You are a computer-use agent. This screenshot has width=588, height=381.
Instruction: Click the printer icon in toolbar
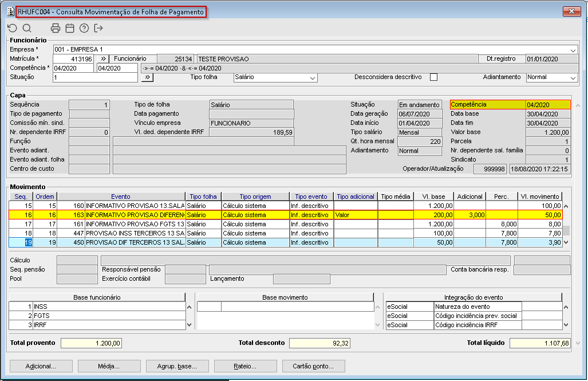[x=56, y=28]
